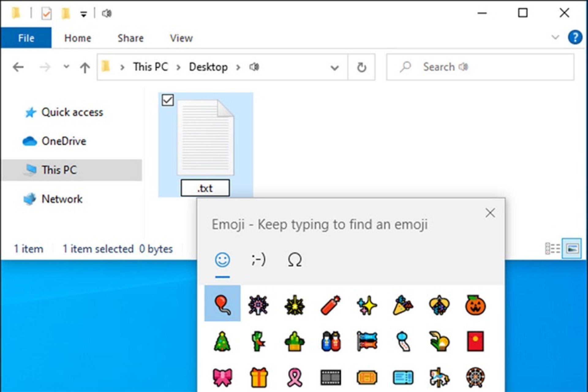This screenshot has height=392, width=588.
Task: Open the Home ribbon tab
Action: pyautogui.click(x=78, y=38)
